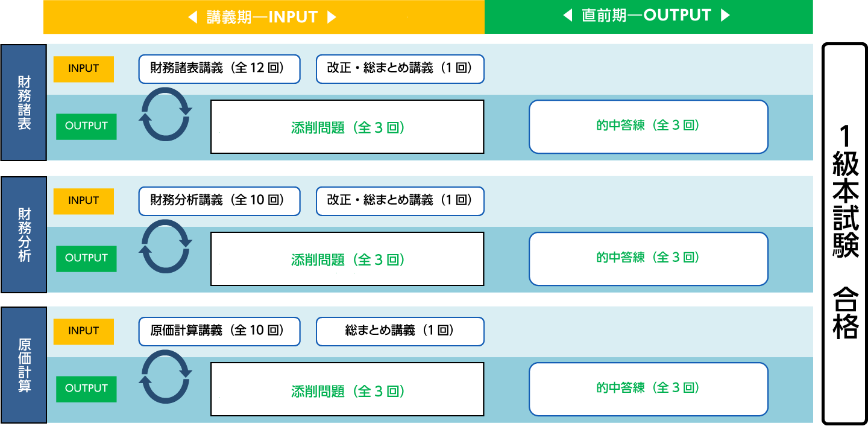Click the circular arrows icon in 原価計算 row
The height and width of the screenshot is (426, 868).
pos(165,377)
